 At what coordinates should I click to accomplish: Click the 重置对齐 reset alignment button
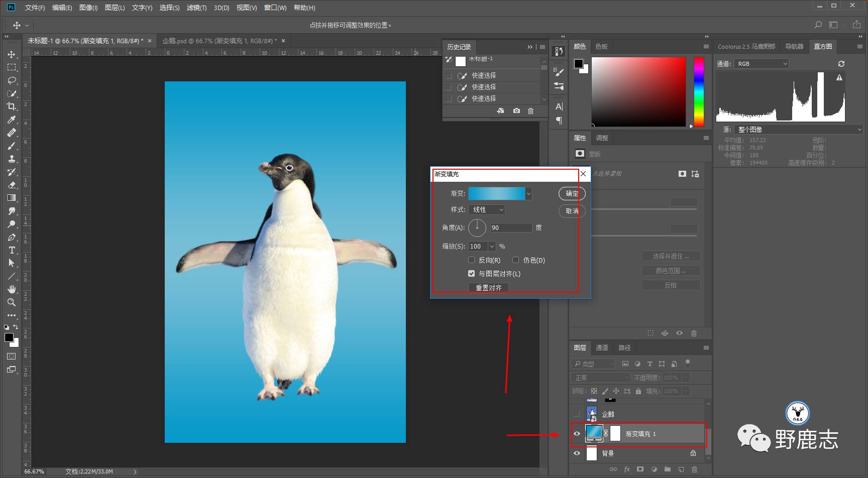[x=488, y=288]
